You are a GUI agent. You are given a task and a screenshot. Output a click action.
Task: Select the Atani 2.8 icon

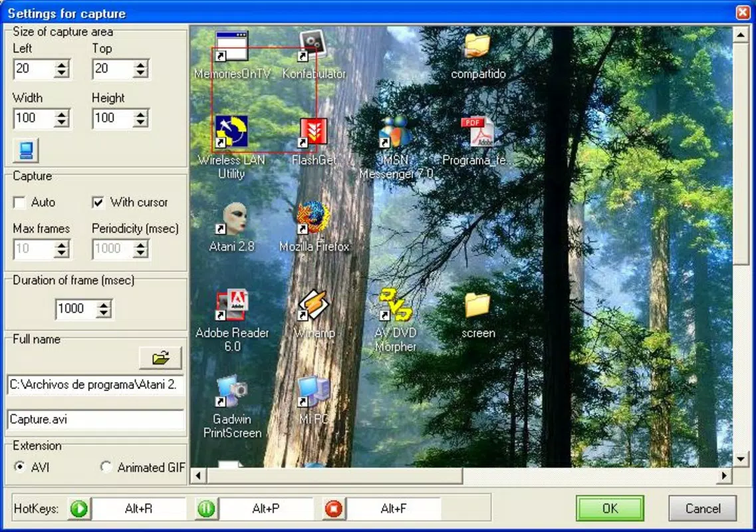point(232,219)
